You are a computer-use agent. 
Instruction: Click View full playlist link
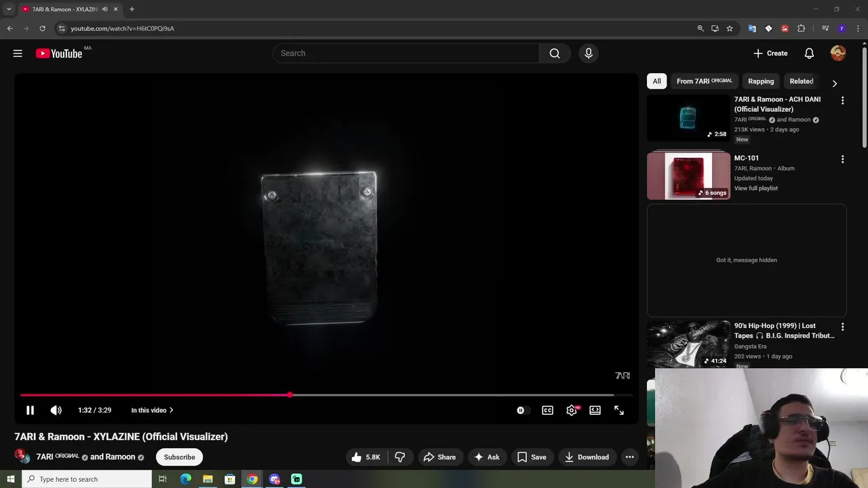pos(756,188)
